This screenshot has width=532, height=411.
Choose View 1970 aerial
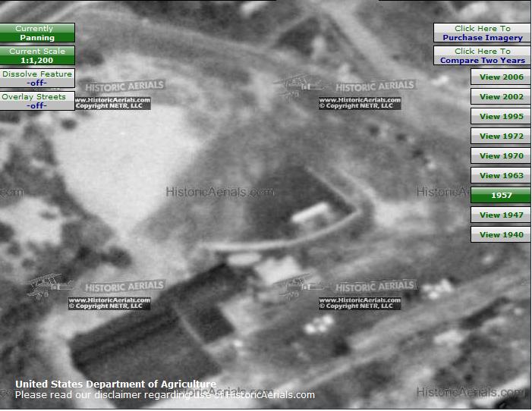point(501,156)
